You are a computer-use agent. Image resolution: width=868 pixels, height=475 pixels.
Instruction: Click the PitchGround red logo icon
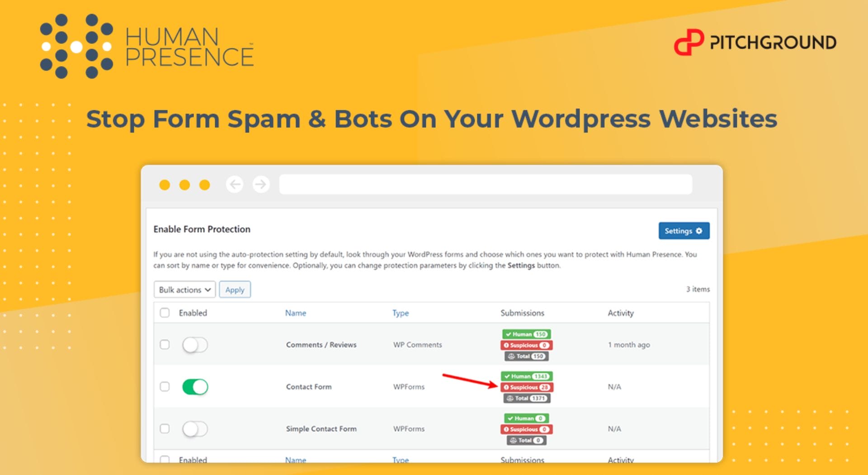[688, 43]
